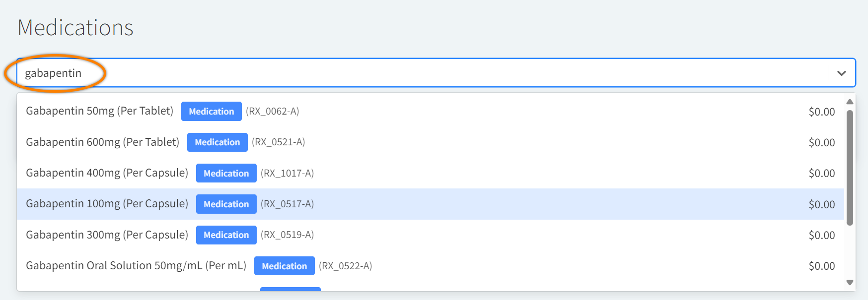Screen dimensions: 868x300
Task: Click Medication badge beside Gabapentin 300mg
Action: [x=226, y=235]
